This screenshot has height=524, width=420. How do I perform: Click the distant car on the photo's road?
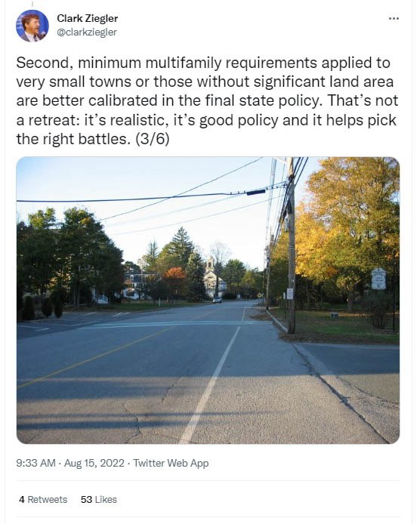pyautogui.click(x=217, y=300)
